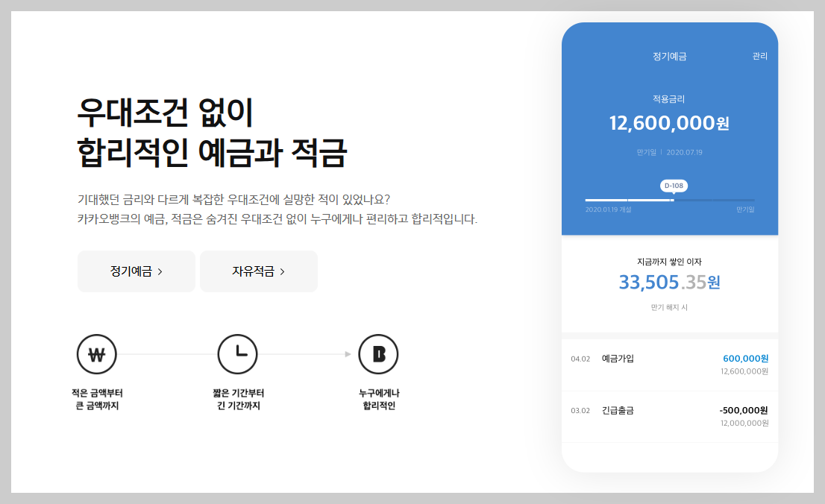
Task: Select the won currency (₩) icon
Action: pyautogui.click(x=97, y=354)
